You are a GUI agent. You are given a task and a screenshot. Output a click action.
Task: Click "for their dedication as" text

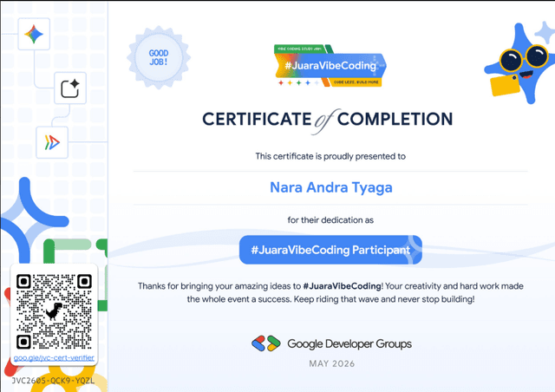point(330,220)
